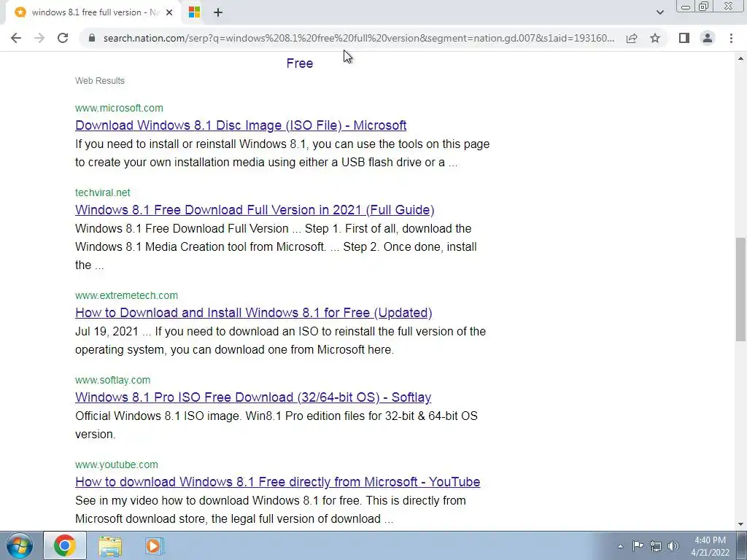747x560 pixels.
Task: Click the padlock site info icon
Action: coord(92,38)
